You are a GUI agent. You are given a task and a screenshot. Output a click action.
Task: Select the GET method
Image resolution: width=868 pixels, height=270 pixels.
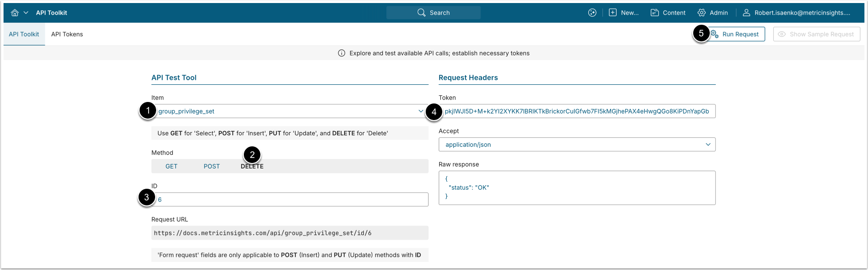point(171,166)
